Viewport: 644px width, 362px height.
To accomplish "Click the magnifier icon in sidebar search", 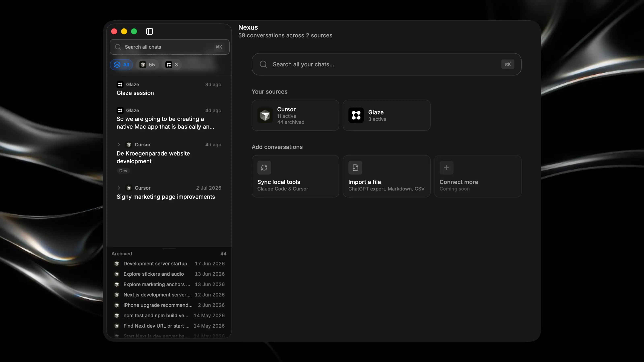I will (x=118, y=47).
